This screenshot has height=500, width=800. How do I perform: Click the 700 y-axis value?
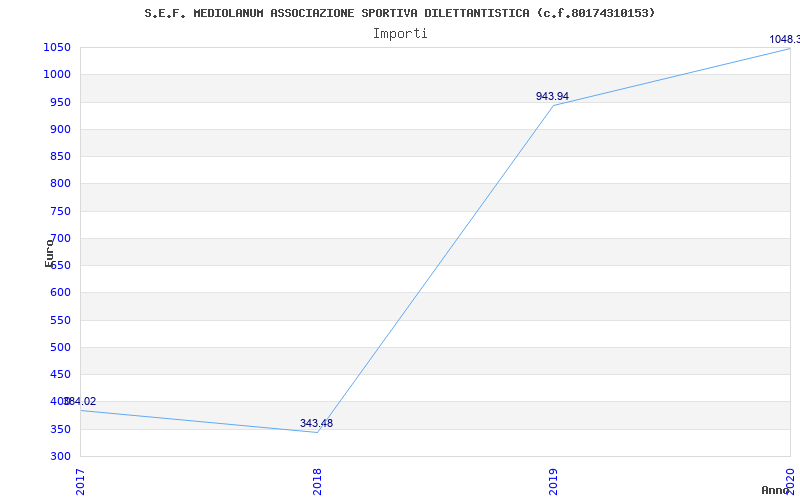point(60,238)
